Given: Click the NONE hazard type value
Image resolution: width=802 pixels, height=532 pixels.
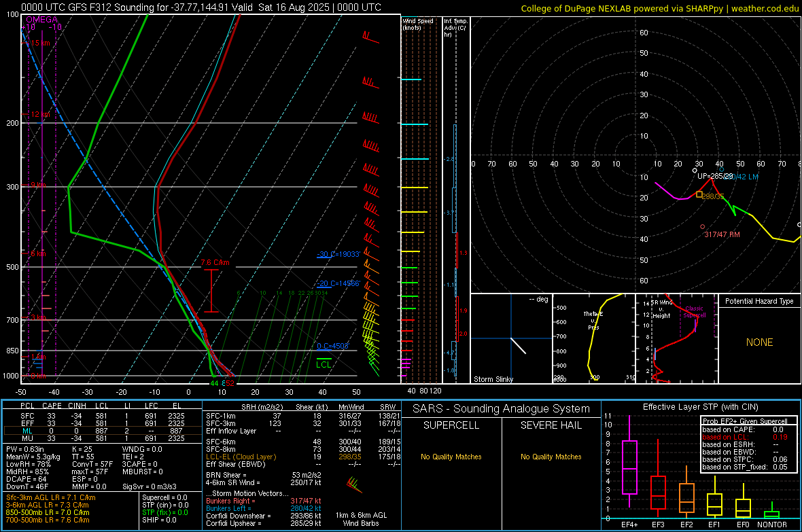Looking at the screenshot, I should (759, 342).
